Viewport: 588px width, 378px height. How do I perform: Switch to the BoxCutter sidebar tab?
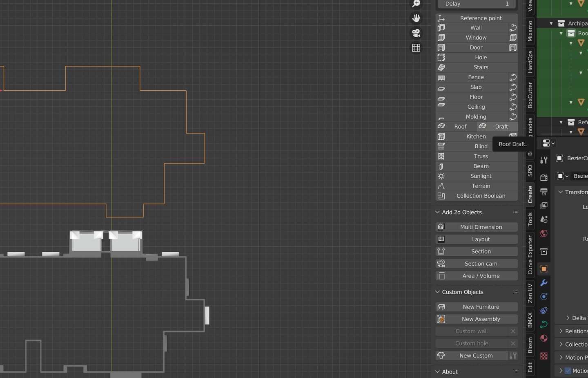[530, 95]
